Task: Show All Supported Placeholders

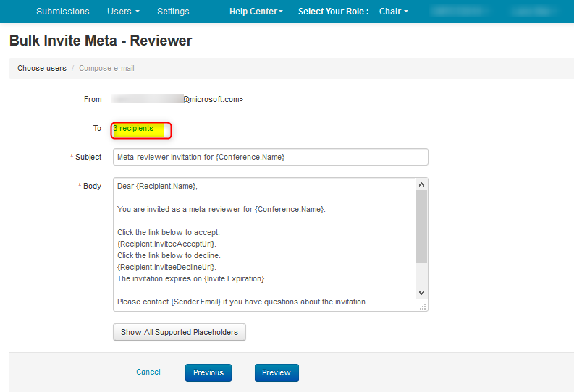Action: (180, 332)
